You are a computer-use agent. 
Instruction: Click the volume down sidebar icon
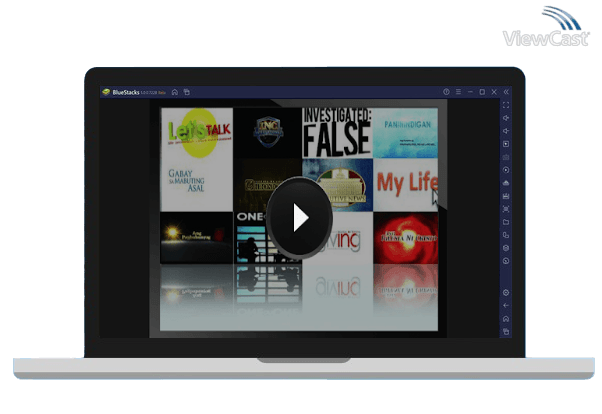tap(506, 131)
